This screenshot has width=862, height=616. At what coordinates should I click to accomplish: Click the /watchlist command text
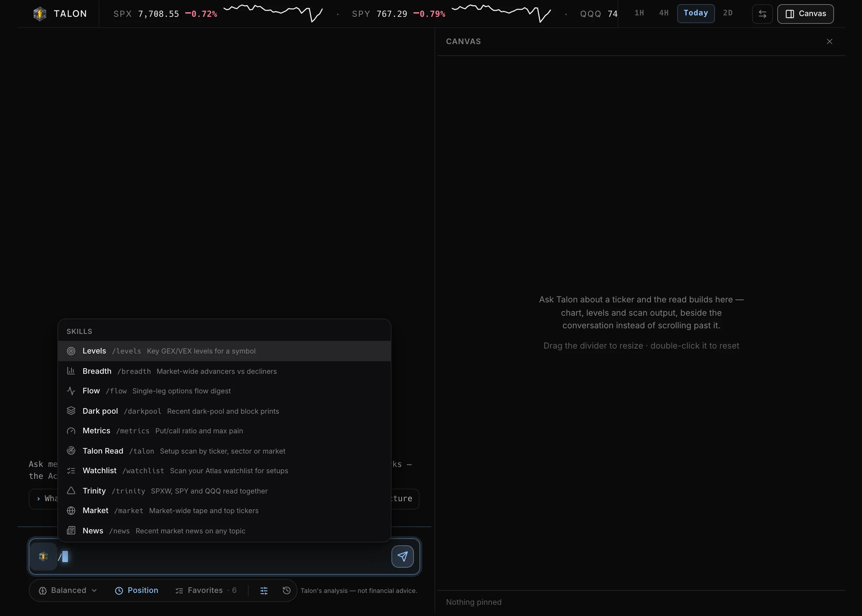tap(143, 471)
